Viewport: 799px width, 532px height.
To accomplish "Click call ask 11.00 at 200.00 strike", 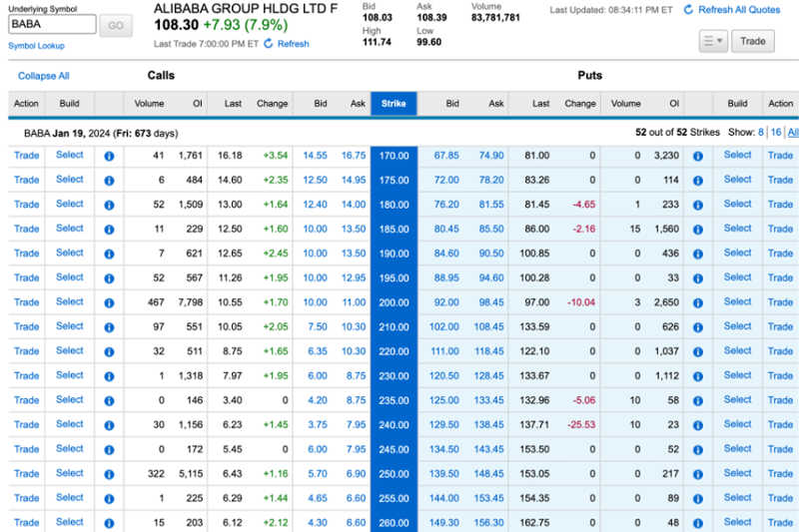I will point(354,301).
